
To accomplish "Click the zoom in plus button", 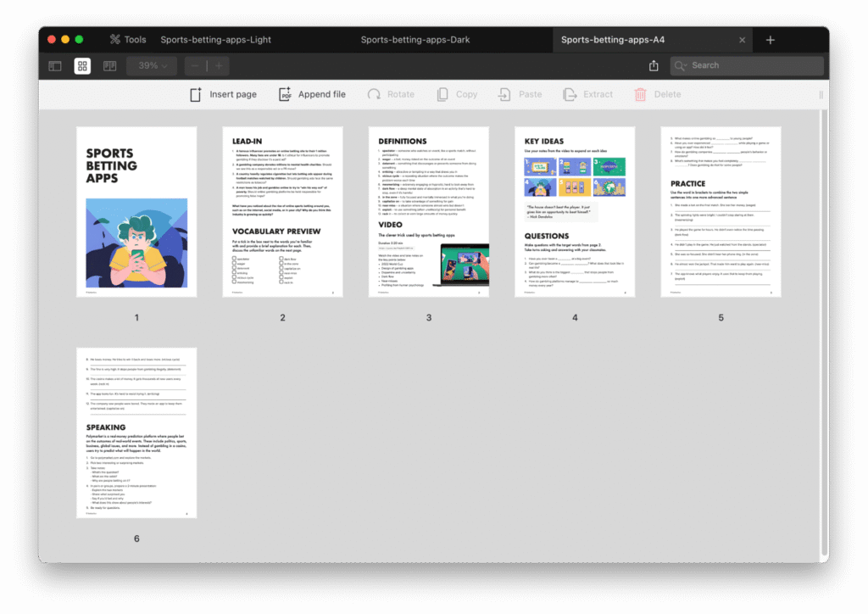I will (x=219, y=66).
